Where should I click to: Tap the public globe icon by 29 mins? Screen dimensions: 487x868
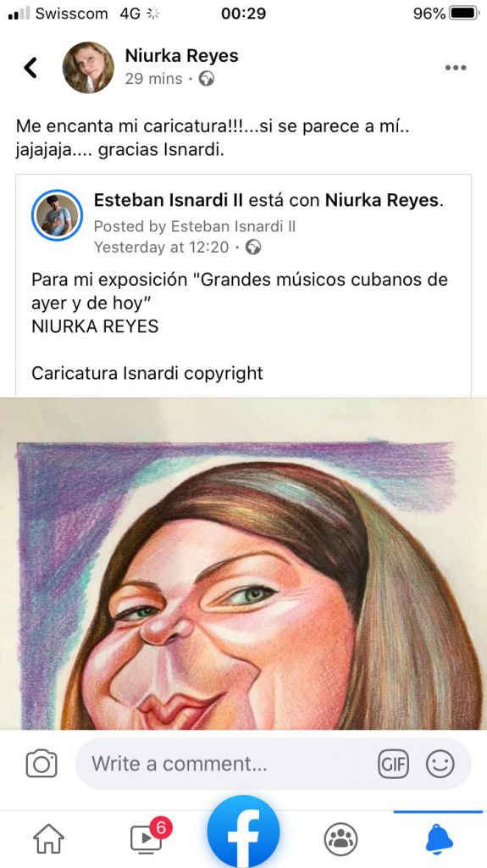click(207, 79)
